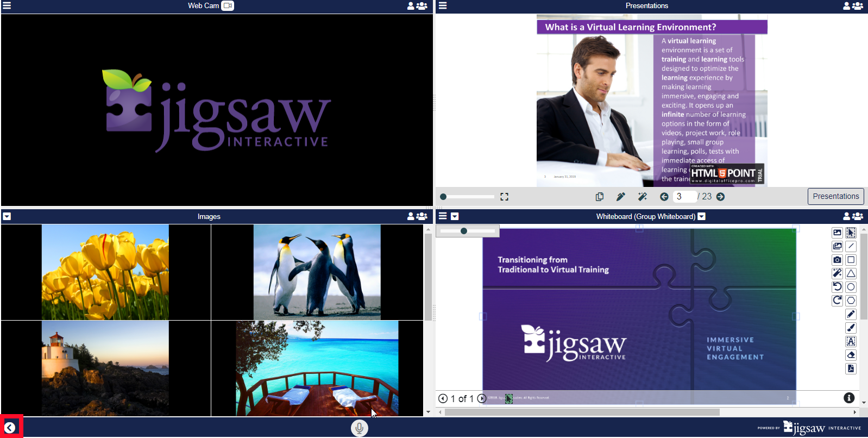Toggle the microphone on or off
Screen dimensions: 868x438
(359, 428)
